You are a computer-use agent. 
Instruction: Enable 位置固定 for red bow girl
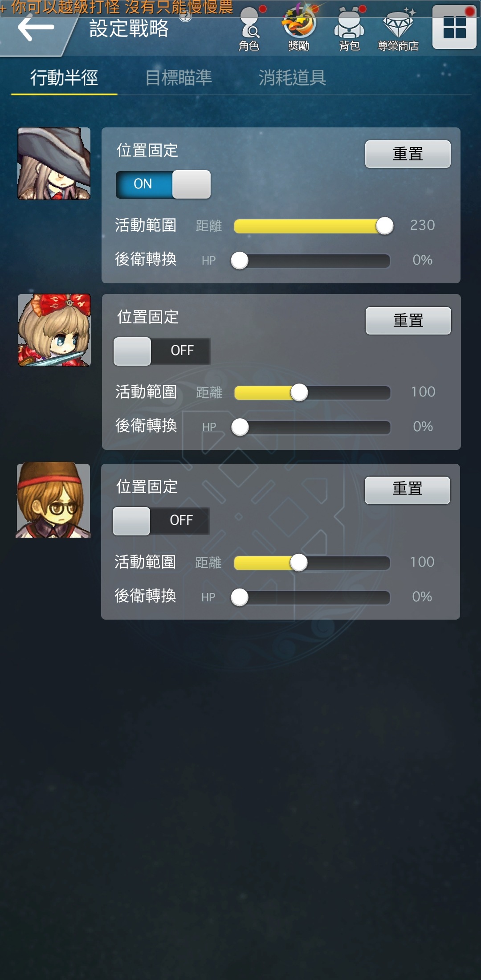point(162,351)
